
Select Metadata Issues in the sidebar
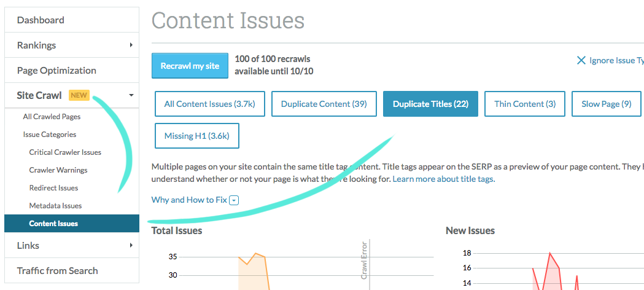55,206
